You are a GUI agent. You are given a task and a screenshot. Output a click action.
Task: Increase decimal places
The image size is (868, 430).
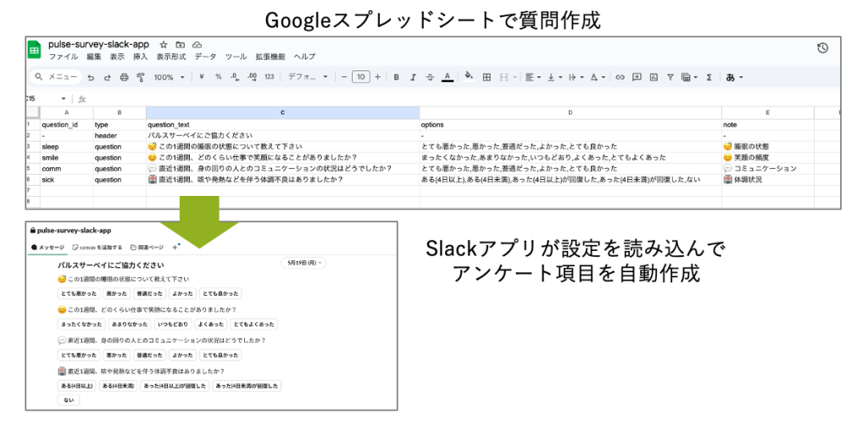[x=252, y=77]
